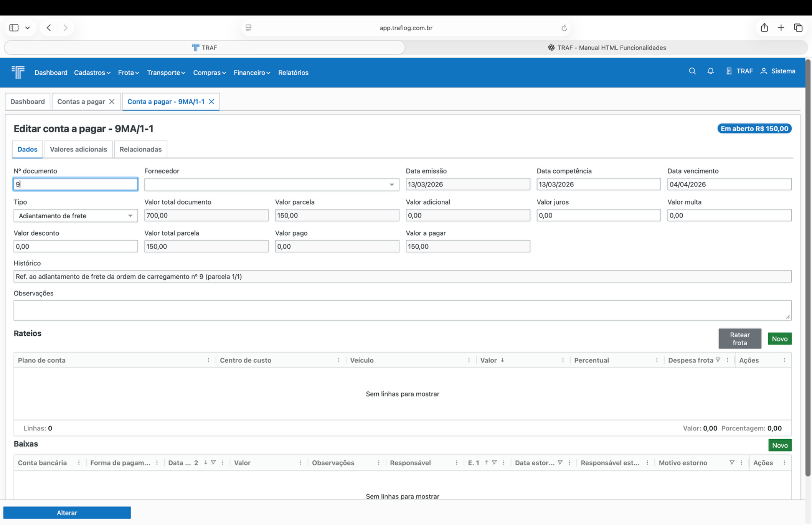The height and width of the screenshot is (525, 812).
Task: Close the Conta a pagar - 9MA/1-1 tab
Action: coord(211,102)
